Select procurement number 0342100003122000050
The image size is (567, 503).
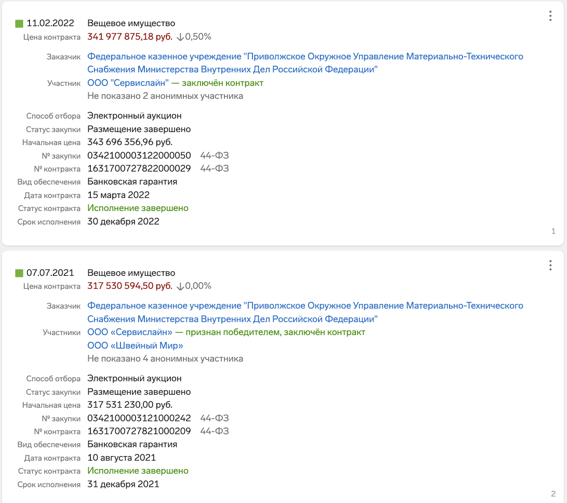coord(139,155)
